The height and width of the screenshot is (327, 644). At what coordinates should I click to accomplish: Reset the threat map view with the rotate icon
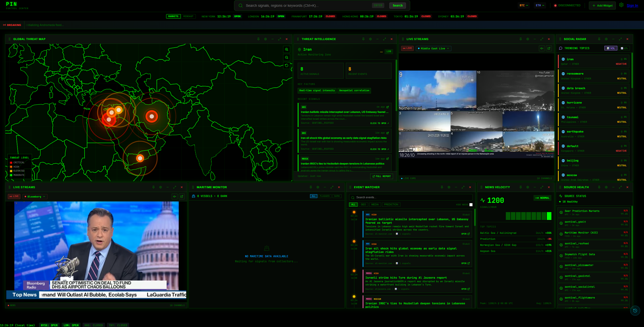pyautogui.click(x=287, y=66)
